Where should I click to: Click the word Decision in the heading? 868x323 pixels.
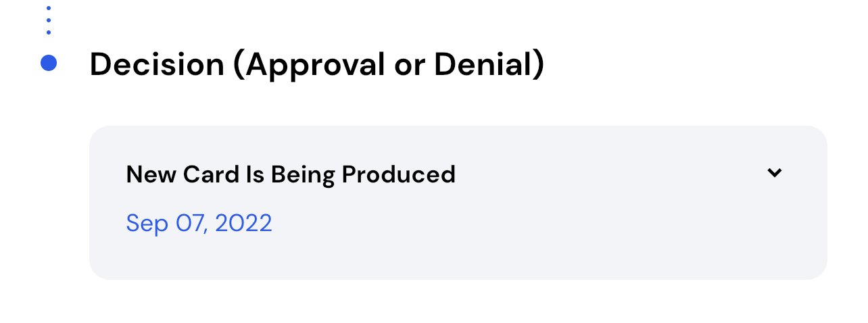click(x=157, y=65)
